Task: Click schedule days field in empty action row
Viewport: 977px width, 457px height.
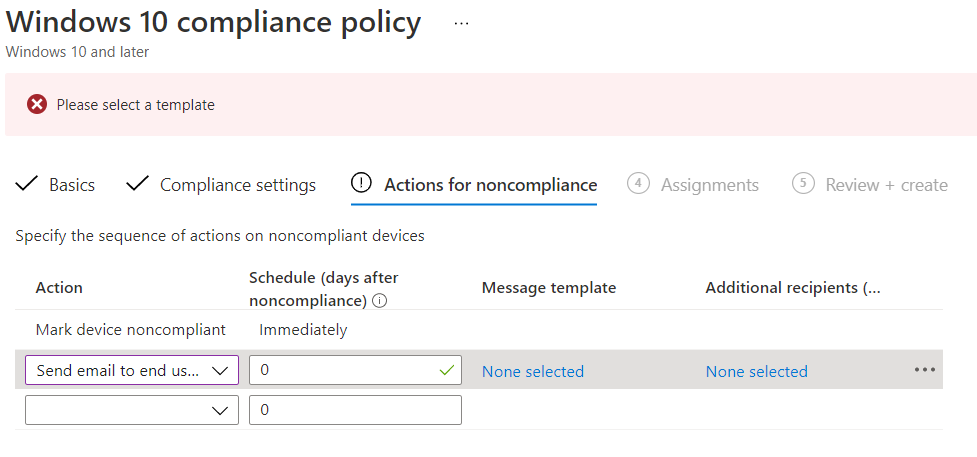Action: [x=355, y=410]
